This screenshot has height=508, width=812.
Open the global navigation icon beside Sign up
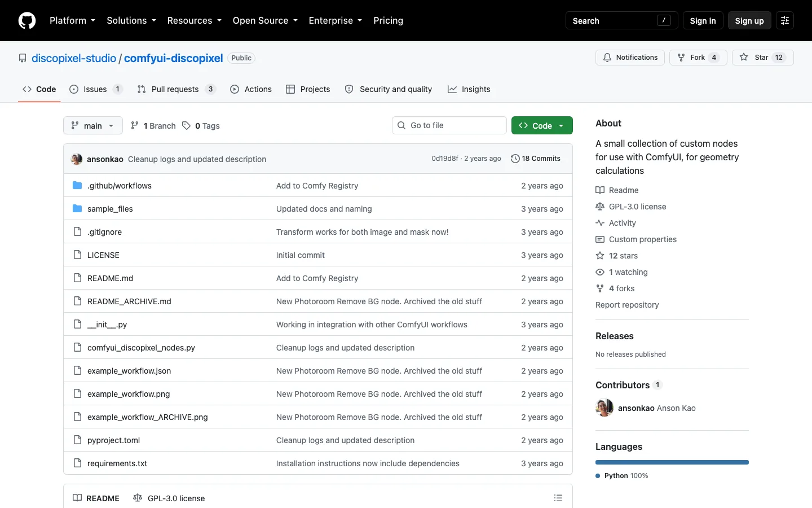785,20
